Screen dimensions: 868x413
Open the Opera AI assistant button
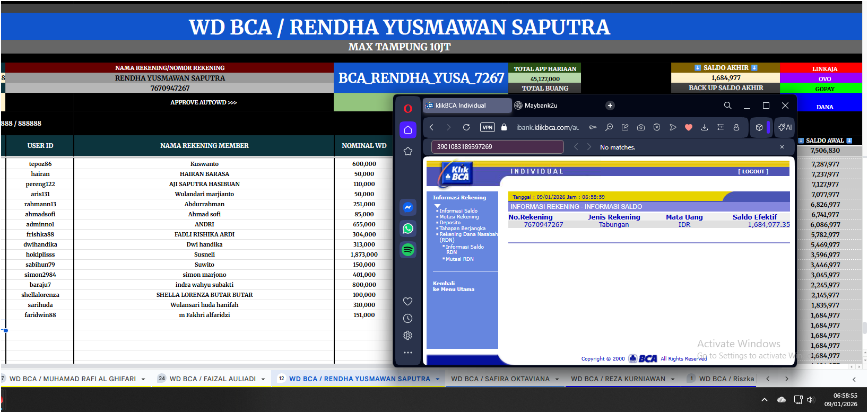tap(785, 127)
